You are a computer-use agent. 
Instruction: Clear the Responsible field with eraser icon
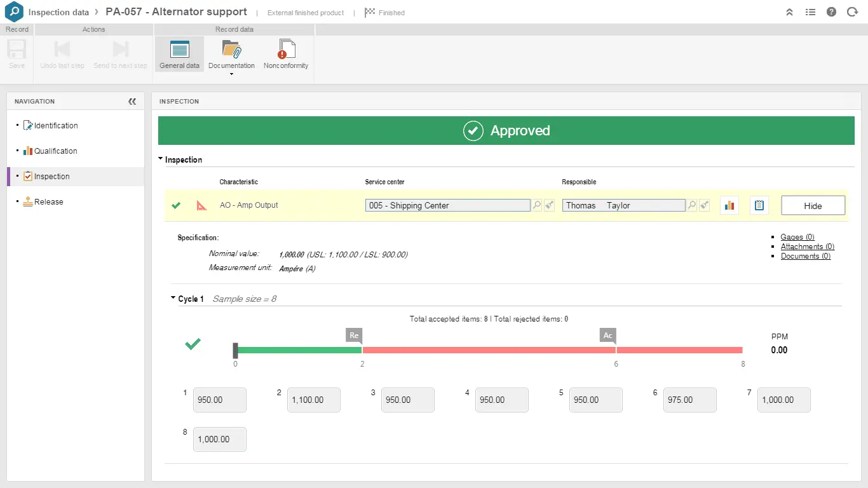pos(704,205)
